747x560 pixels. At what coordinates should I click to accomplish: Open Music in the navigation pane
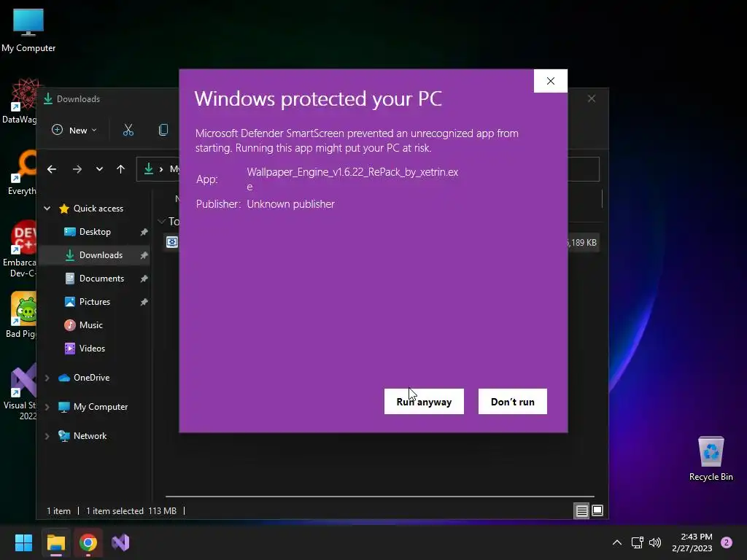pos(90,324)
